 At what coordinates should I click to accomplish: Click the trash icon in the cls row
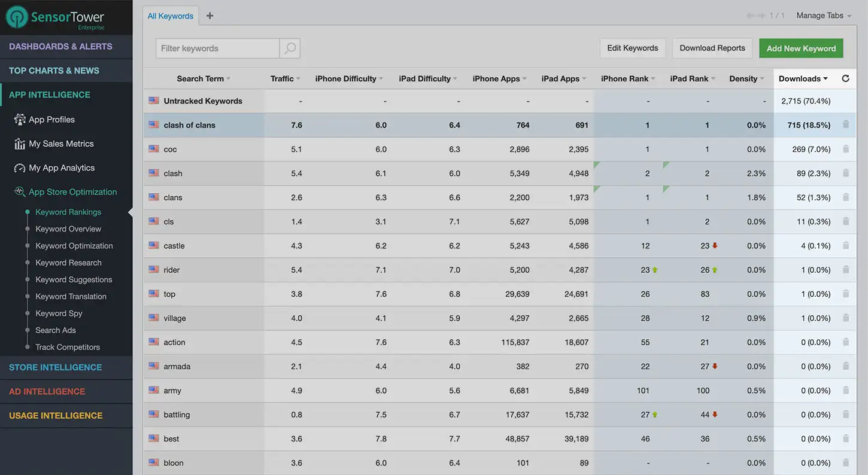(846, 221)
